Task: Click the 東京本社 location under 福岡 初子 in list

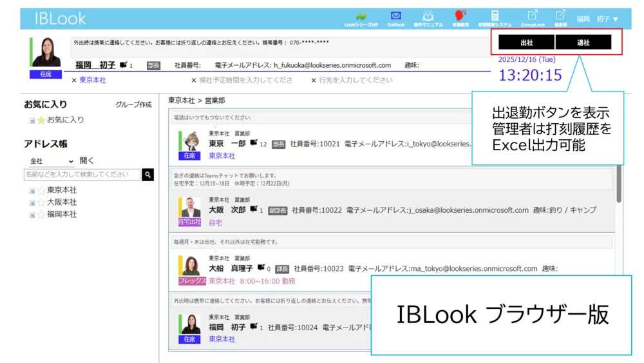Action: pyautogui.click(x=222, y=339)
